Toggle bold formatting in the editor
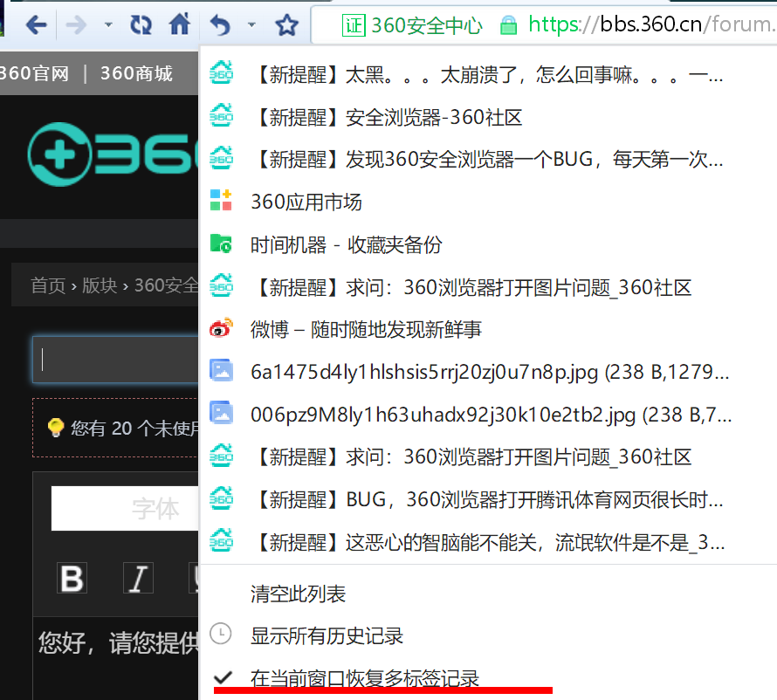Screen dimensions: 777x700 pos(72,578)
